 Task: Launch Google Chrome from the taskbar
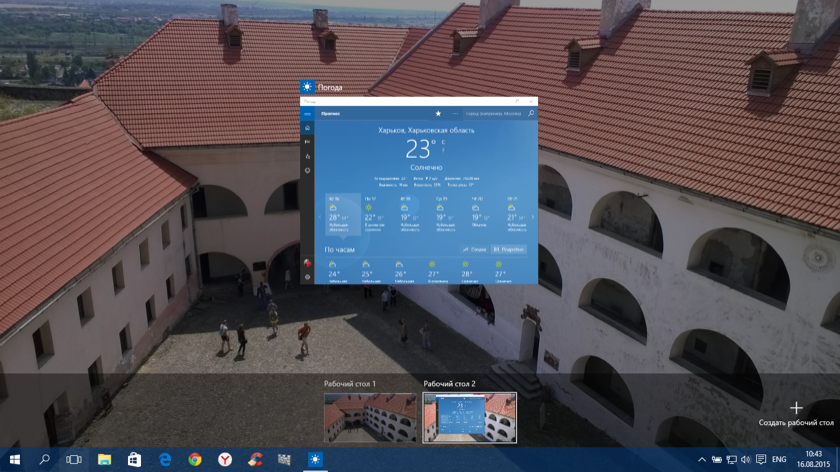[x=195, y=459]
